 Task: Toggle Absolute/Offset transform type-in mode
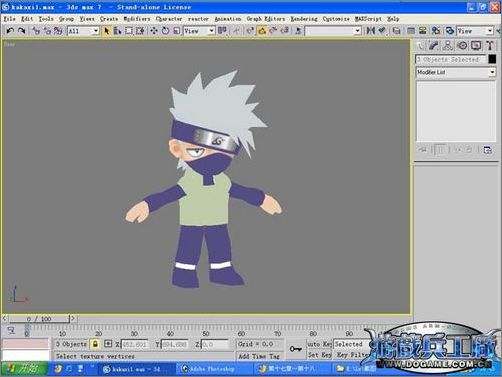pos(108,344)
